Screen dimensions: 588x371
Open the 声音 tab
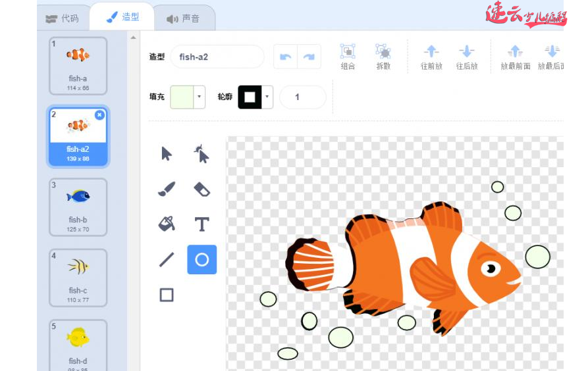point(184,18)
